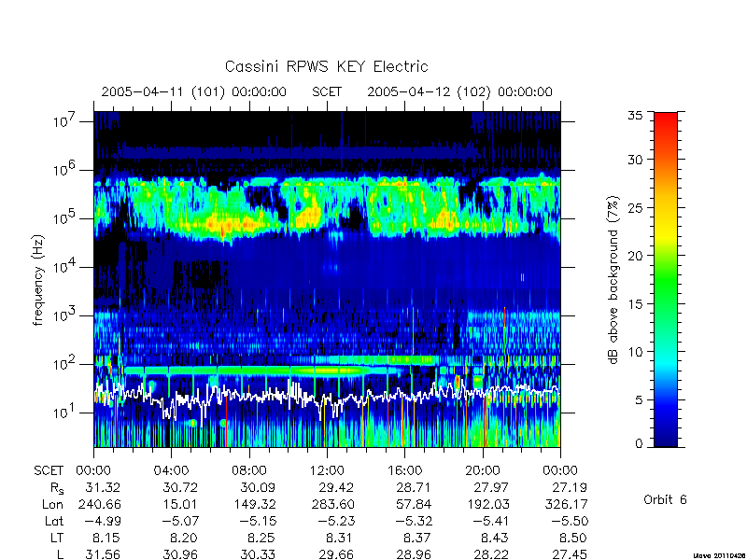The image size is (747, 560).
Task: Click the 25 tick label on the color scale
Action: pyautogui.click(x=636, y=207)
